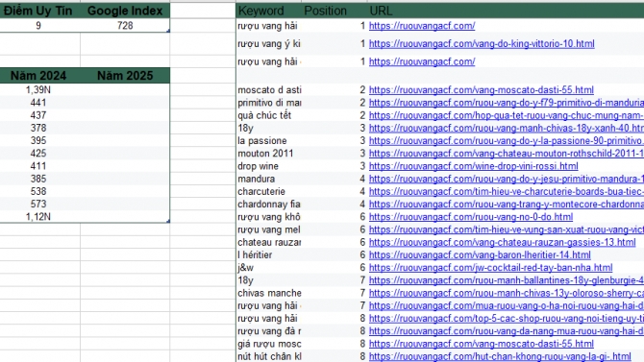
Task: Select the cell with value 538
Action: 38,192
